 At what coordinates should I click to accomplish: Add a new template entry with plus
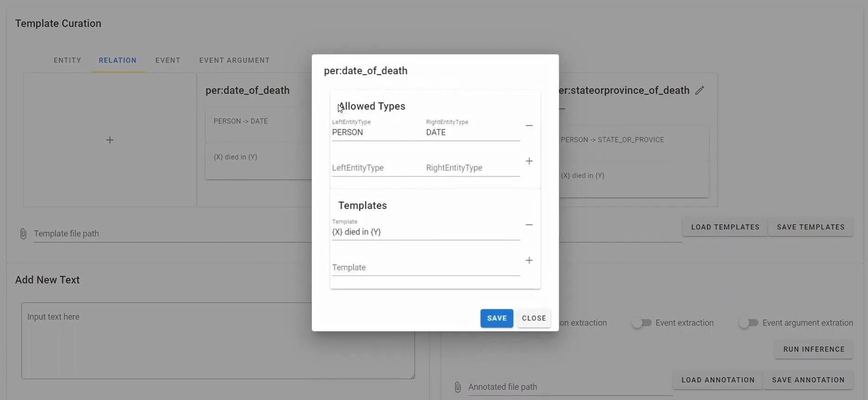point(529,261)
